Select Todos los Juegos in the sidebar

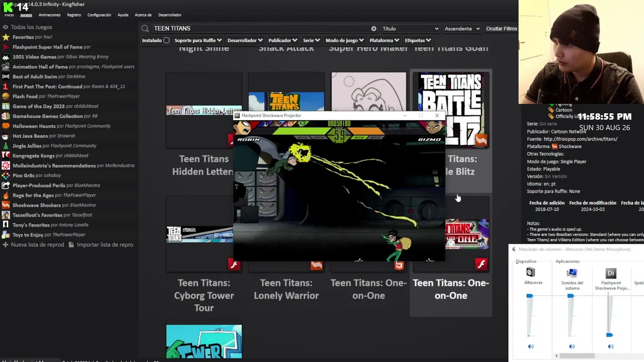tap(31, 27)
